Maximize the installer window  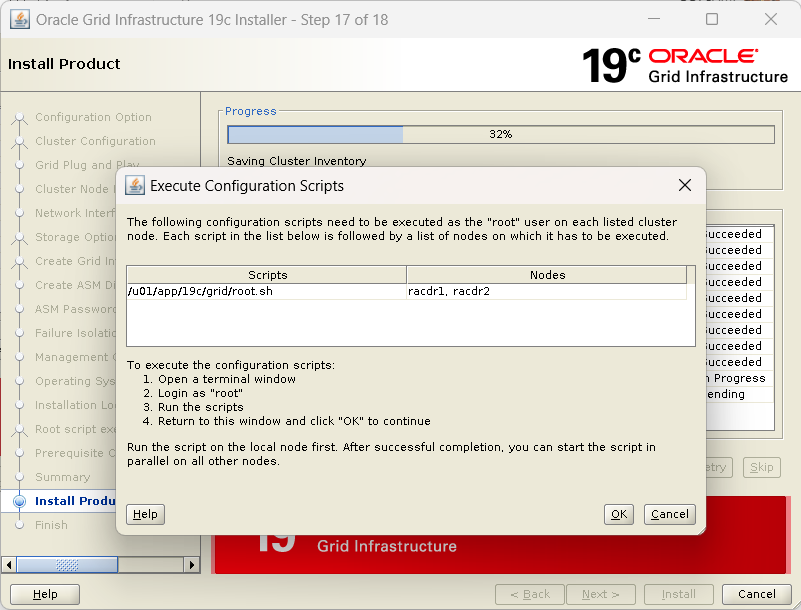coord(712,19)
